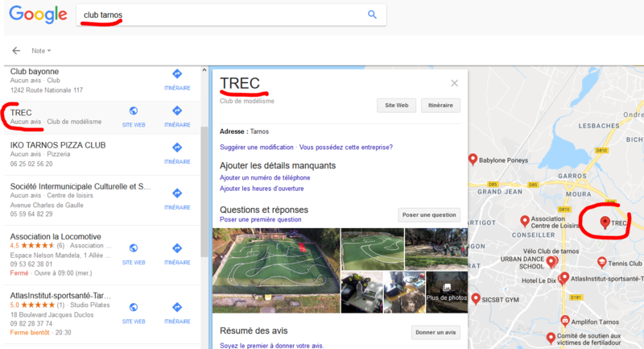Go back using the left arrow

click(x=16, y=51)
